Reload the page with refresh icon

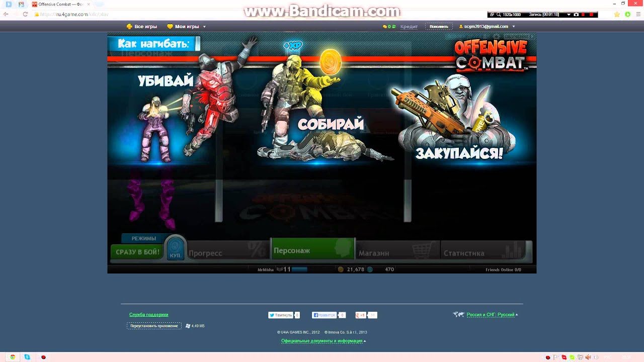click(25, 14)
